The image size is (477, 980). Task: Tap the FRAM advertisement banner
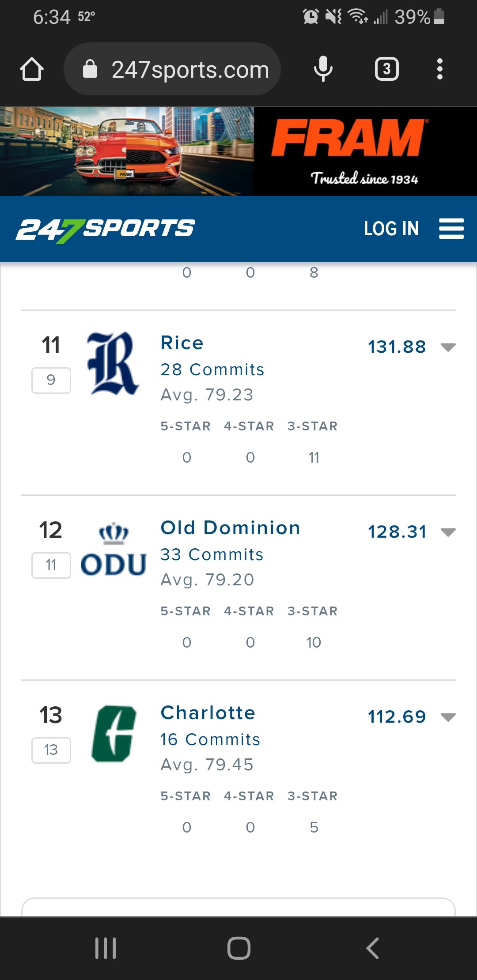pos(238,151)
